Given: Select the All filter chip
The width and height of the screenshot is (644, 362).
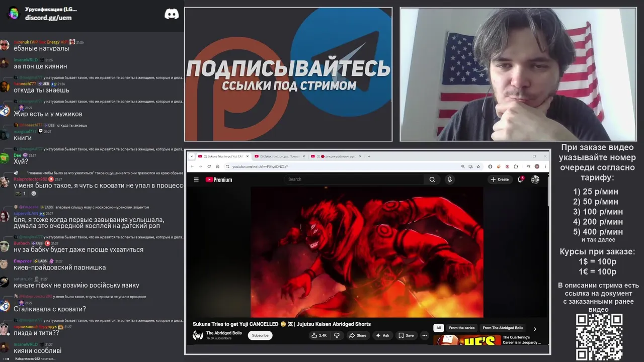Looking at the screenshot, I should pyautogui.click(x=439, y=328).
